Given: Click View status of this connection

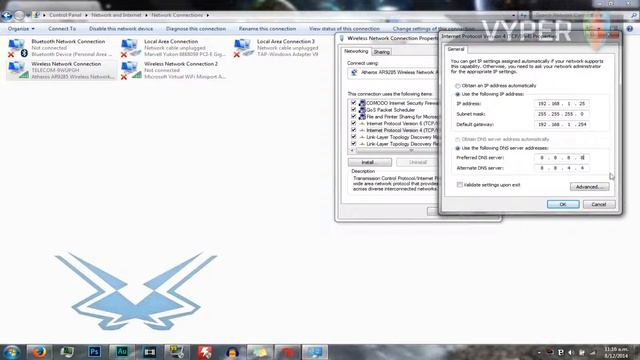Looking at the screenshot, I should [x=344, y=29].
